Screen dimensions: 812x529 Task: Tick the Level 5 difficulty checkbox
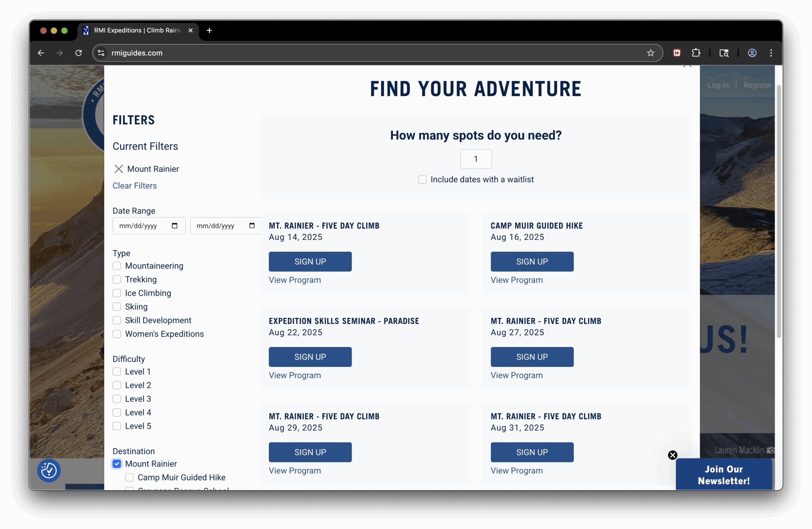click(x=117, y=426)
